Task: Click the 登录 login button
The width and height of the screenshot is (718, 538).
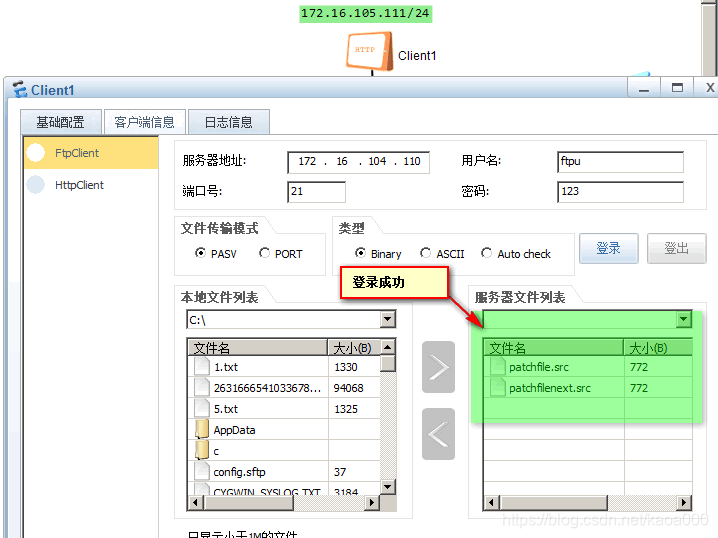Action: click(x=609, y=248)
